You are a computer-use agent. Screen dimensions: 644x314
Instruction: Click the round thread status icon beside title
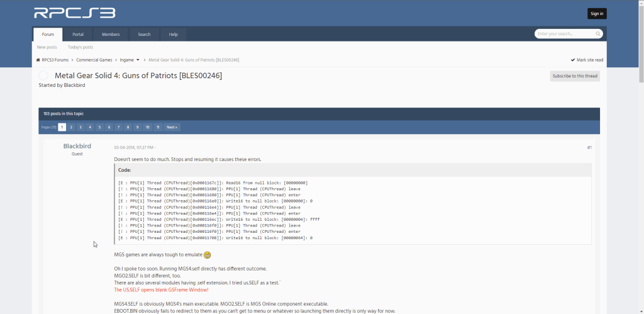pyautogui.click(x=43, y=76)
